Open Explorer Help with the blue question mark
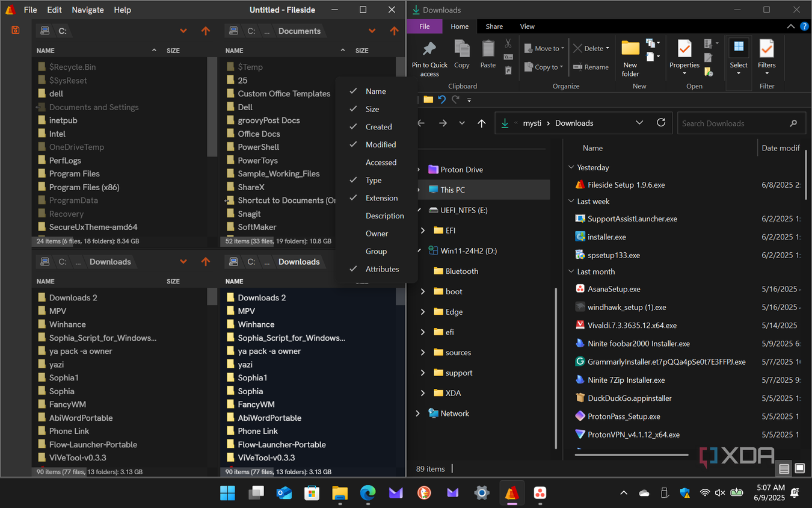 (x=804, y=26)
